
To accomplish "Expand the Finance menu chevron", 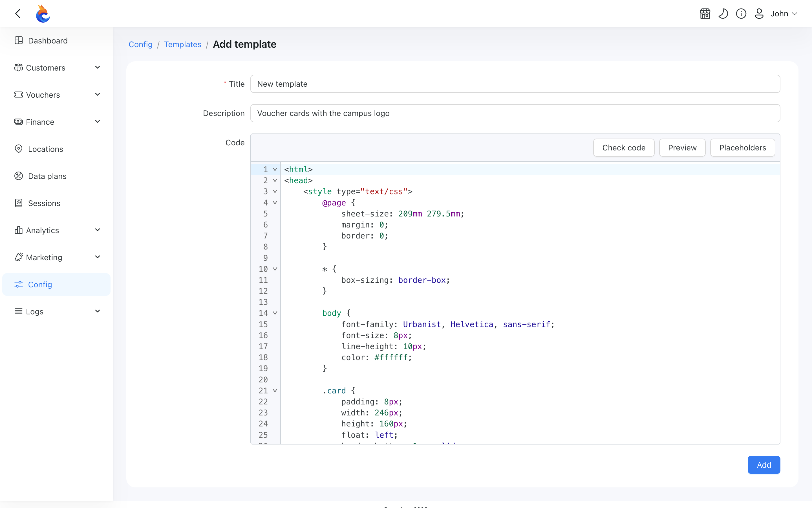I will 98,122.
